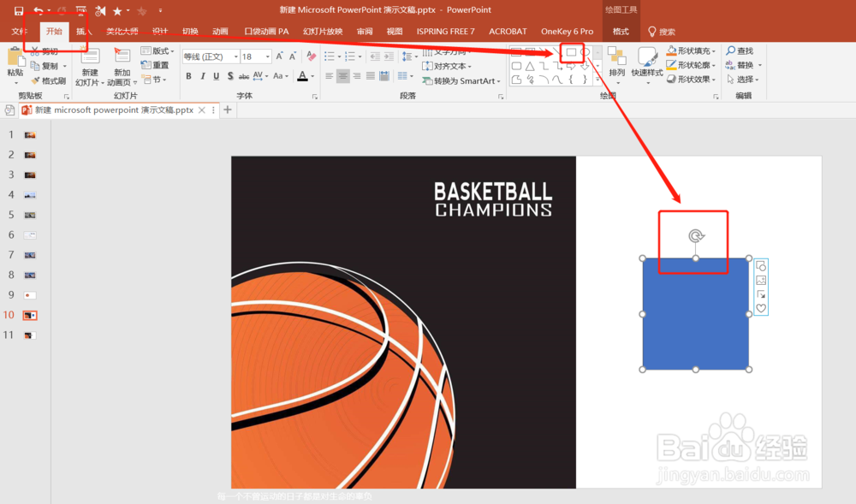Viewport: 856px width, 504px height.
Task: Switch to Design (设计) tab
Action: click(160, 31)
